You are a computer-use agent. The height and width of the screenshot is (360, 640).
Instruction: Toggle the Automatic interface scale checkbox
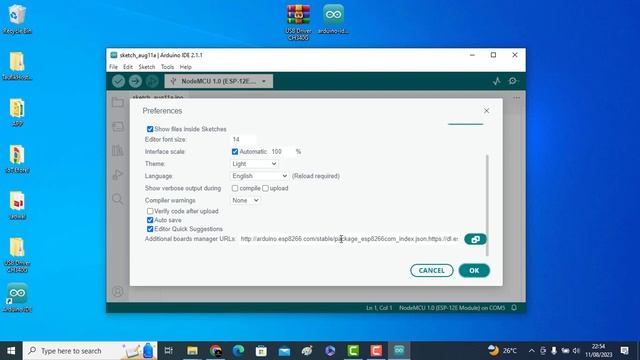pos(235,151)
